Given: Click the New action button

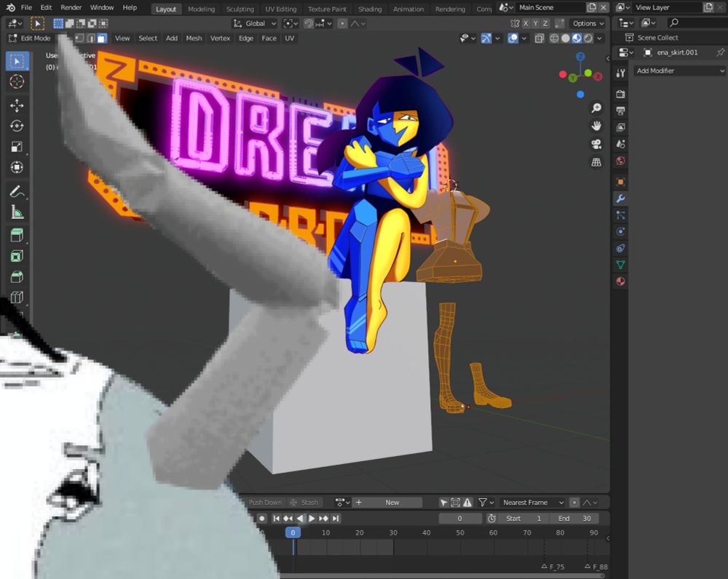Looking at the screenshot, I should (392, 503).
